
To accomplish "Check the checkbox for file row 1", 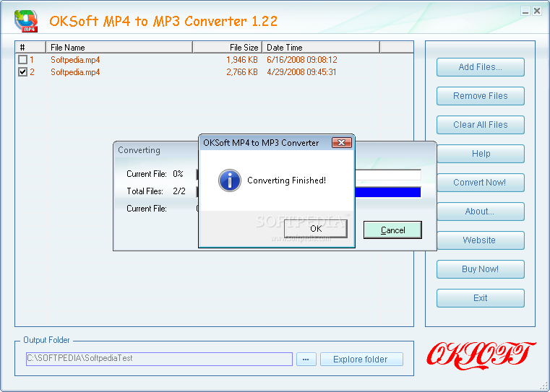I will 23,59.
